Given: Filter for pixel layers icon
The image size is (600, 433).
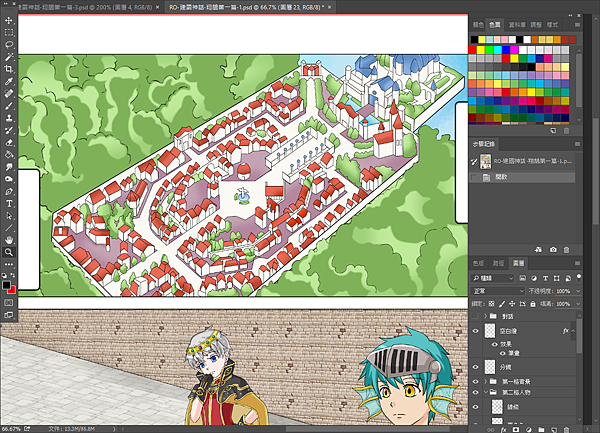Looking at the screenshot, I should (523, 278).
